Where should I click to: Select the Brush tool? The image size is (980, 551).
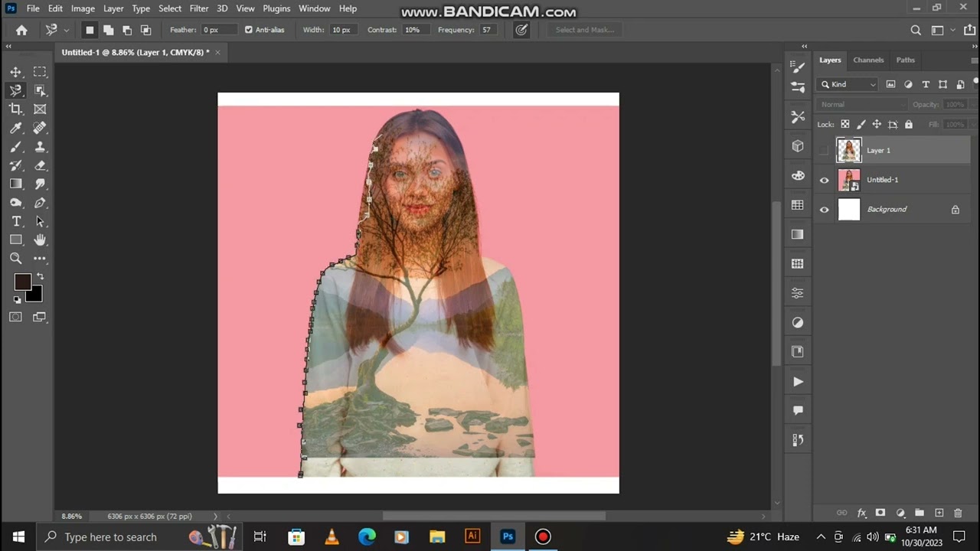click(x=16, y=147)
